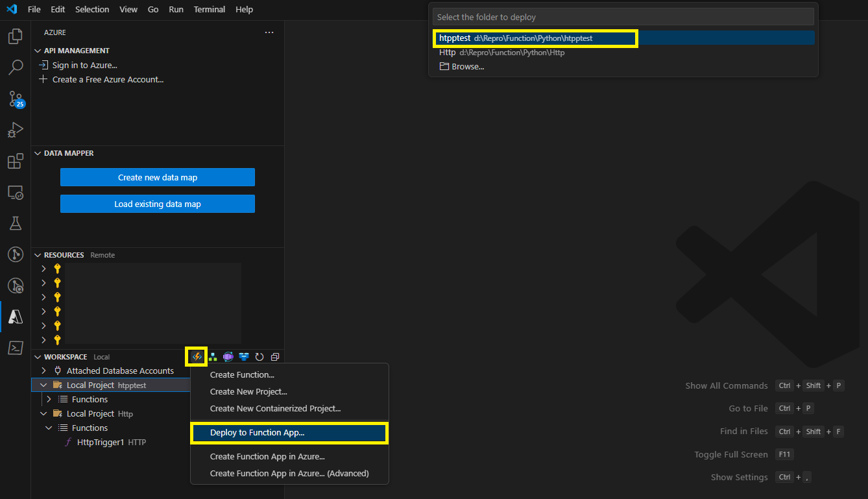Click the folder icon of Local Project htpptest
The width and height of the screenshot is (868, 499).
(58, 385)
